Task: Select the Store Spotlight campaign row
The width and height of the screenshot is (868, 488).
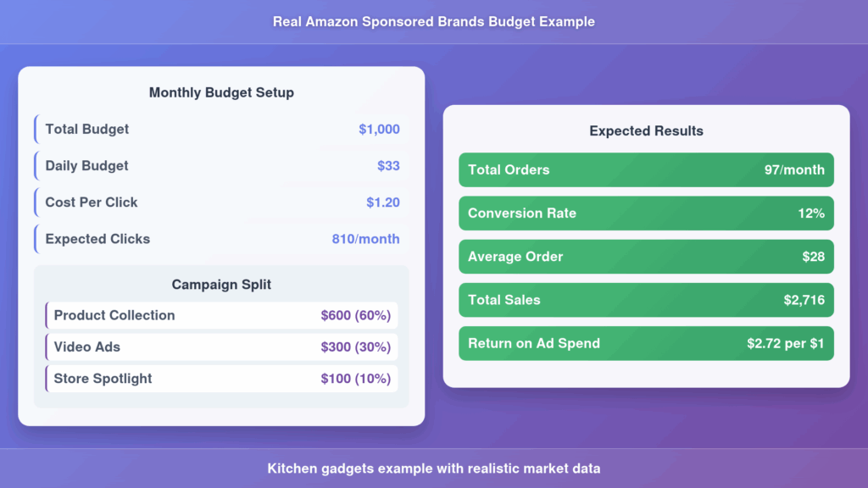Action: pos(221,379)
